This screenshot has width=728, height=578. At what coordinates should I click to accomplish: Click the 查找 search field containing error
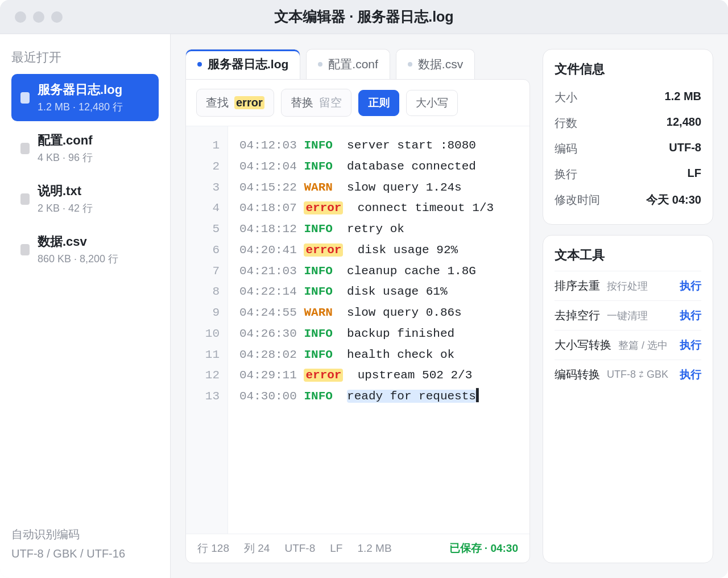235,103
